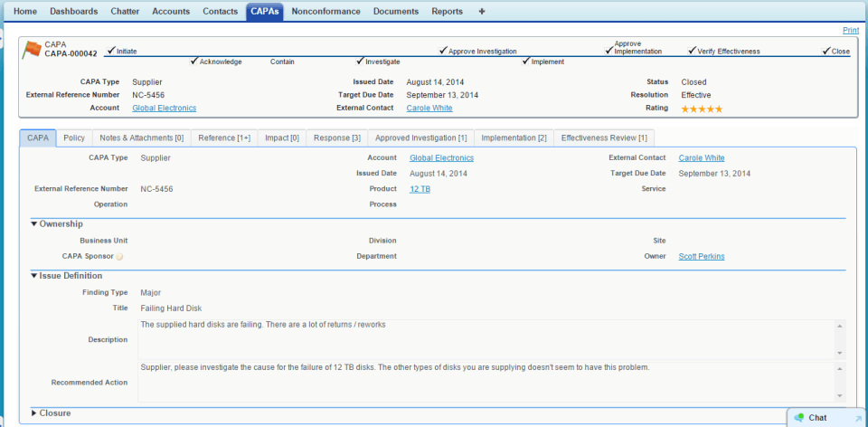Click the Close stage checkmark

pos(826,51)
